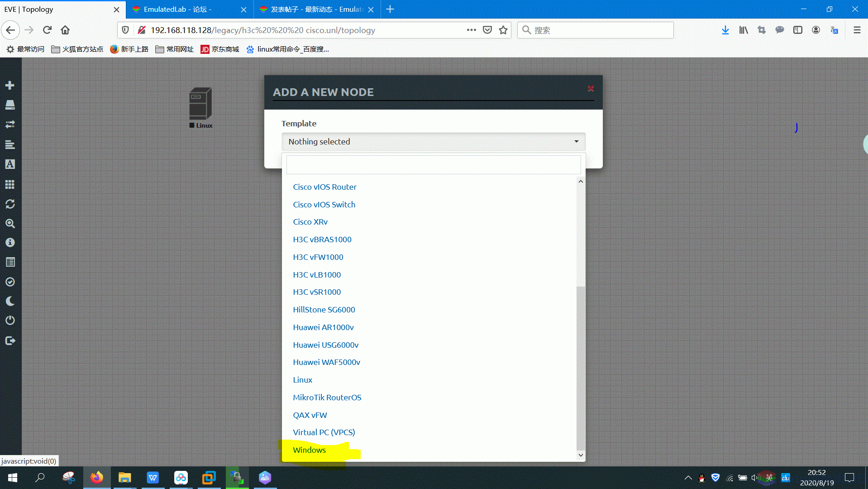
Task: Toggle night mode moon icon
Action: [x=10, y=301]
